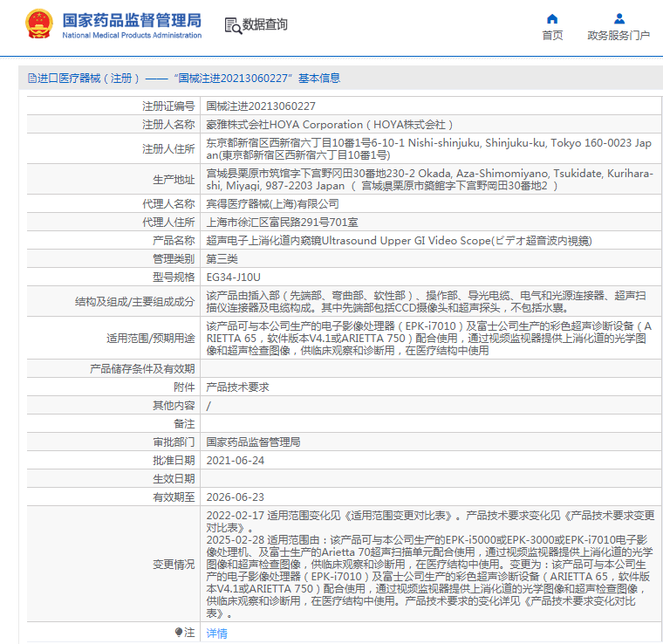Click the 备注 label

click(x=184, y=424)
